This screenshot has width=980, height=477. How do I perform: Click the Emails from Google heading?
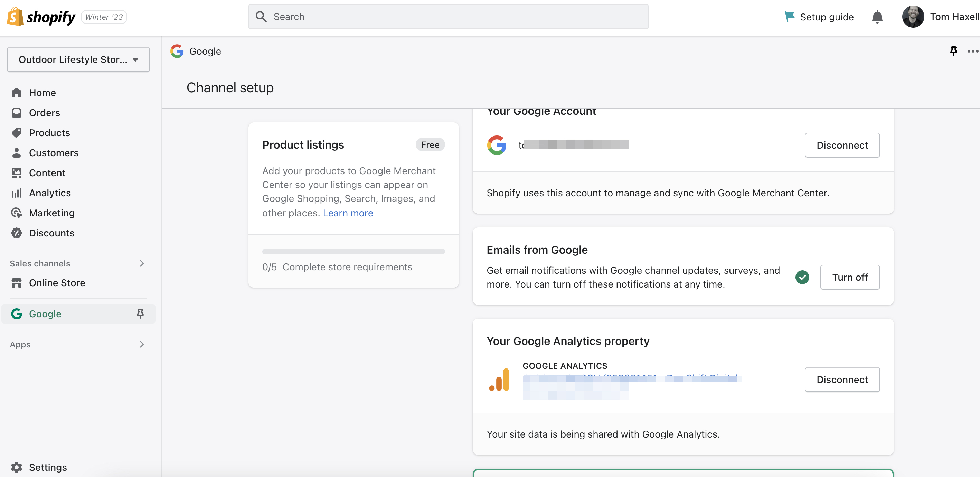537,250
